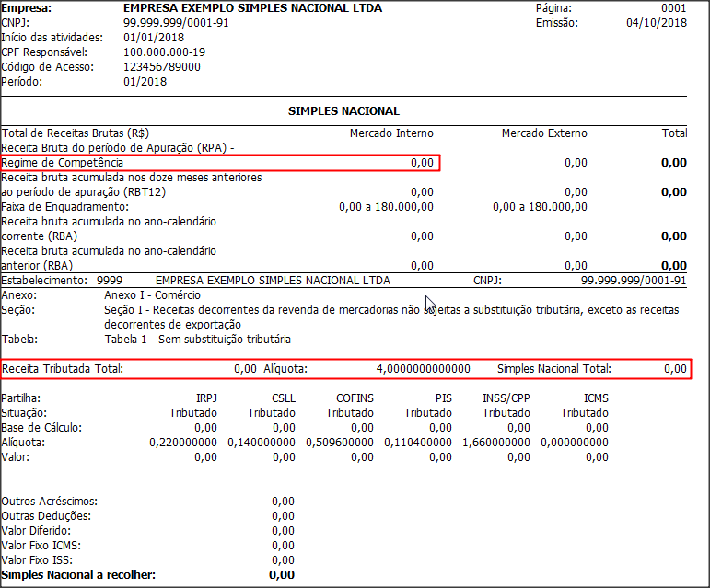Click Anexo I - Comércio text
Image resolution: width=710 pixels, height=588 pixels.
pyautogui.click(x=152, y=295)
